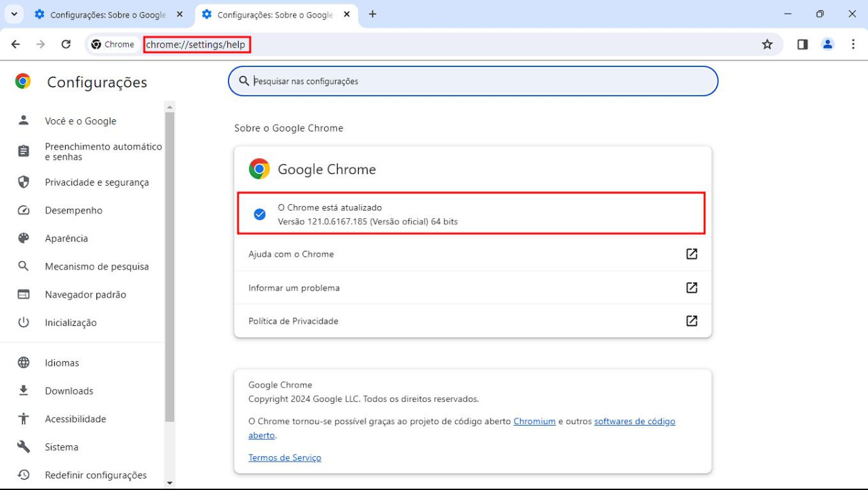Click the forward navigation arrow

click(41, 44)
